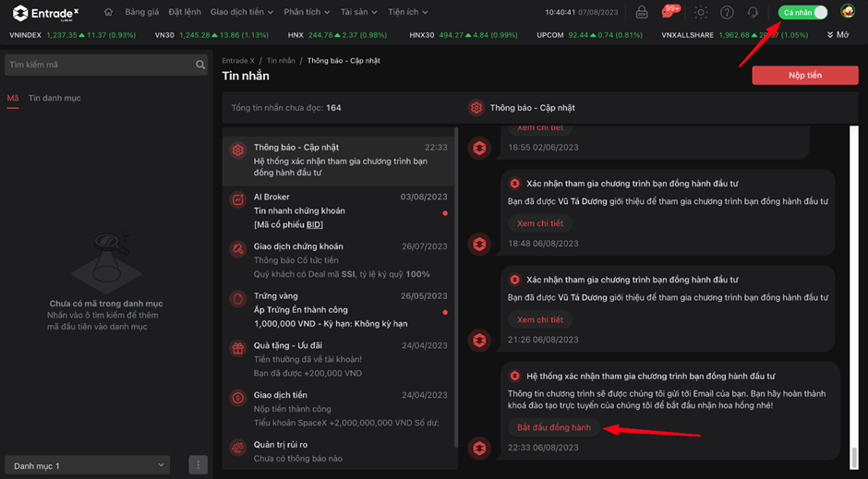868x479 pixels.
Task: Switch to the Tin danh mục tab
Action: [x=54, y=98]
